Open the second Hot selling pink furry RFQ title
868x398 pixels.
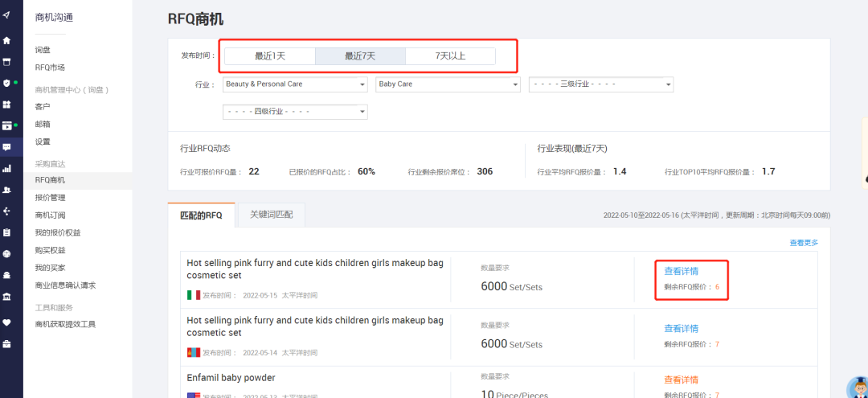point(315,326)
